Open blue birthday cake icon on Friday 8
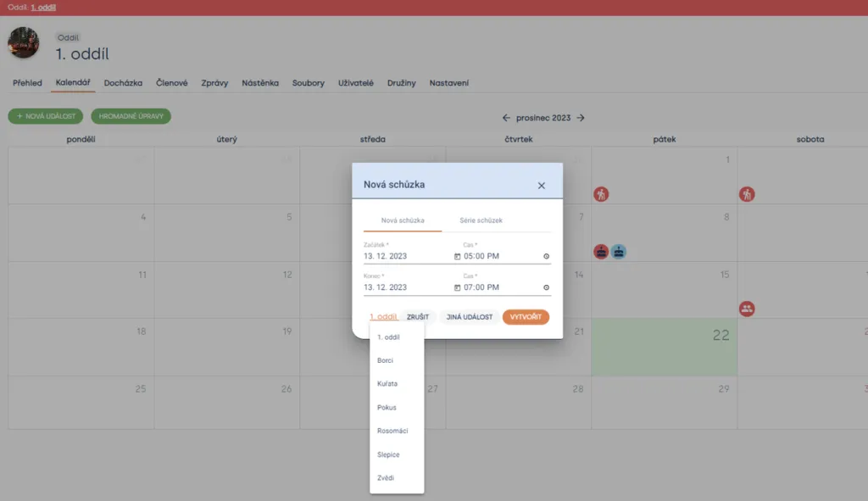The height and width of the screenshot is (501, 868). pos(619,252)
